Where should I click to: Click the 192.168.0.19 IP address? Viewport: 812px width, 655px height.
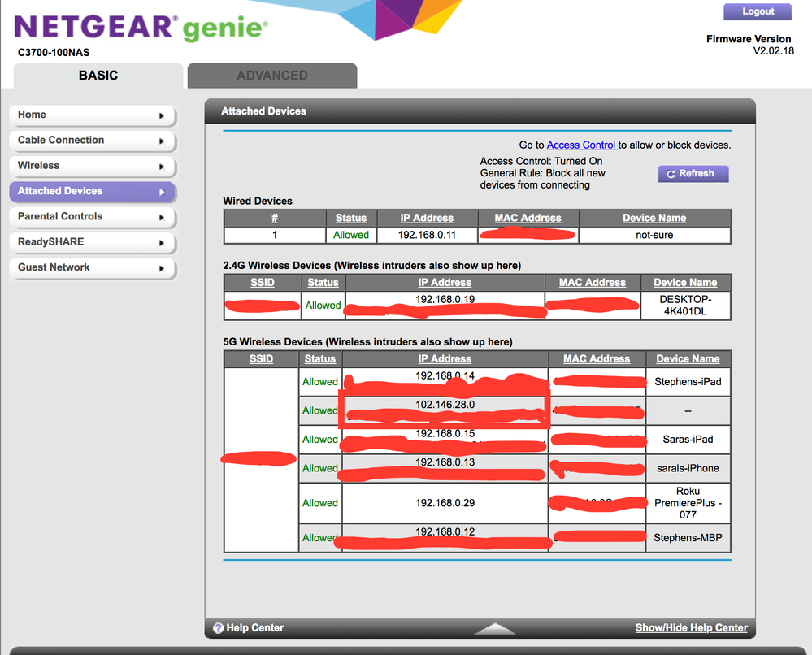(445, 299)
